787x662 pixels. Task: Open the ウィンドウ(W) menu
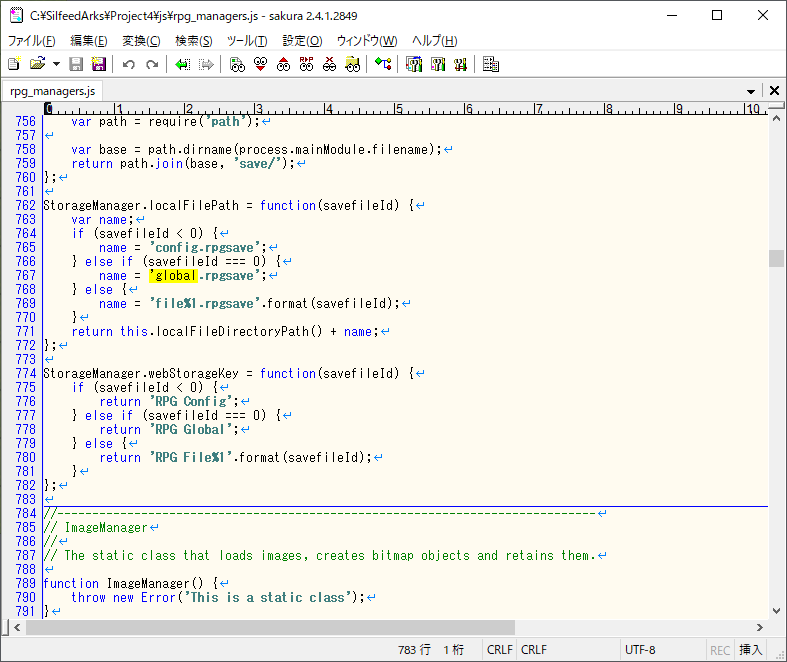(x=367, y=41)
